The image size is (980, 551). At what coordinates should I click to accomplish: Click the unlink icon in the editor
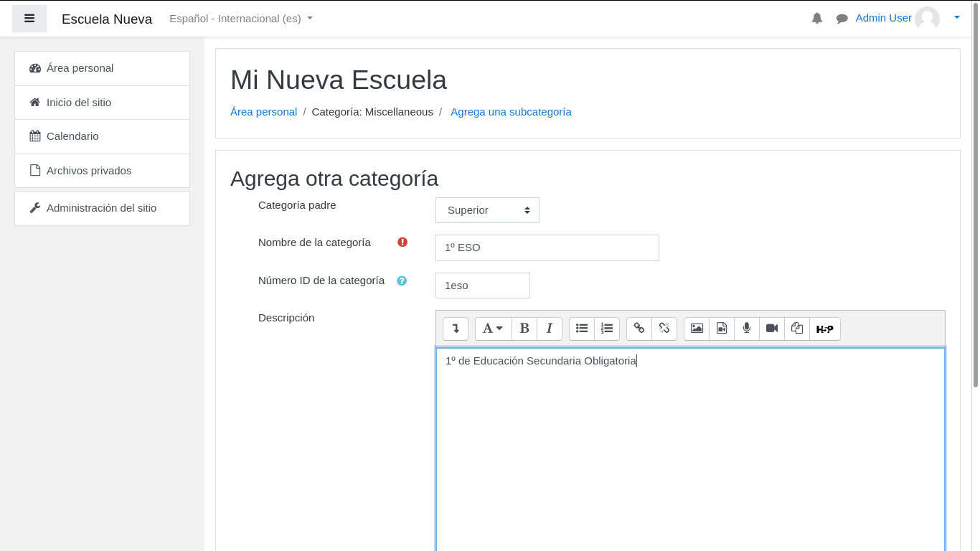click(664, 329)
